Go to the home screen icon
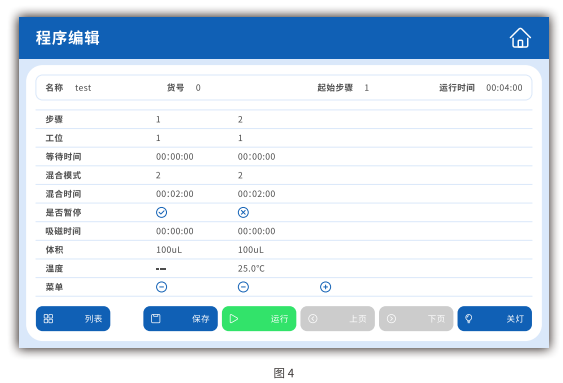The image size is (563, 383). click(520, 38)
